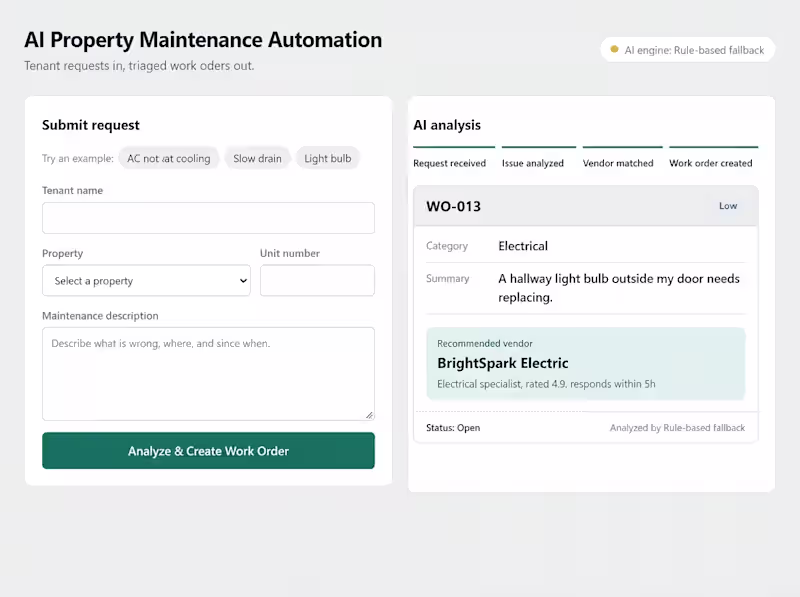The width and height of the screenshot is (800, 597).
Task: Click the Status: Open label
Action: click(453, 428)
